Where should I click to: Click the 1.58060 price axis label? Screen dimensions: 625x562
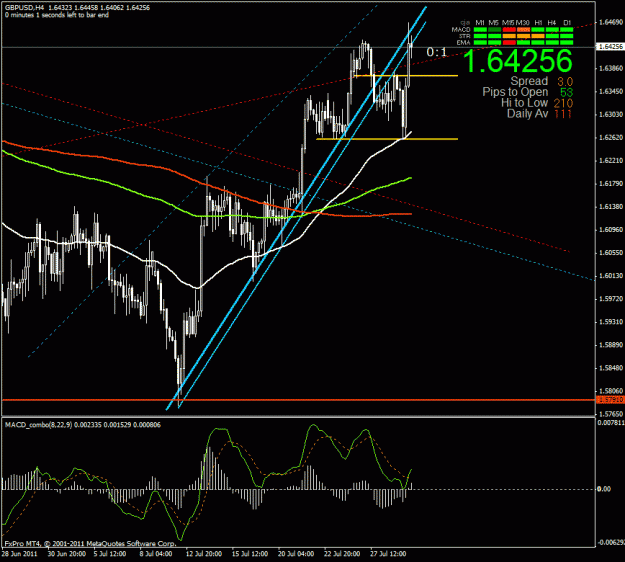point(611,391)
